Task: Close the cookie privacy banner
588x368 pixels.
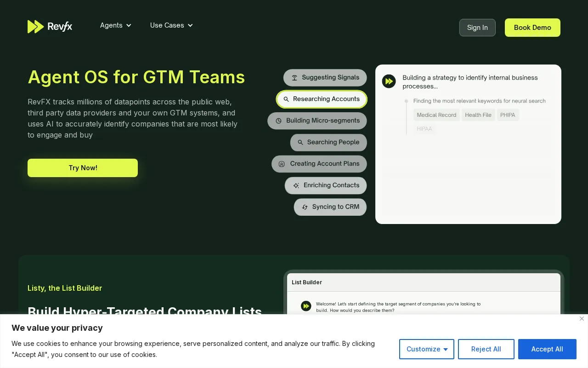Action: pyautogui.click(x=582, y=318)
